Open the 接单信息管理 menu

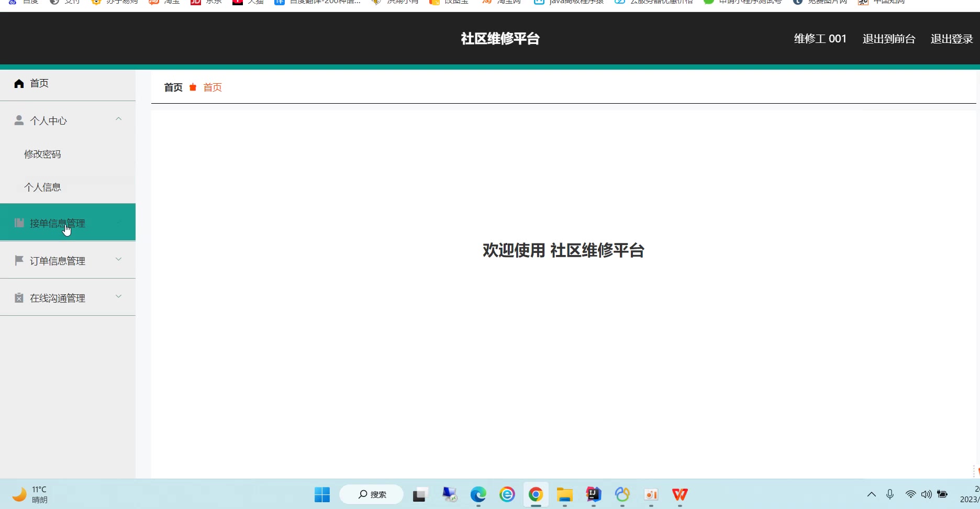[58, 223]
